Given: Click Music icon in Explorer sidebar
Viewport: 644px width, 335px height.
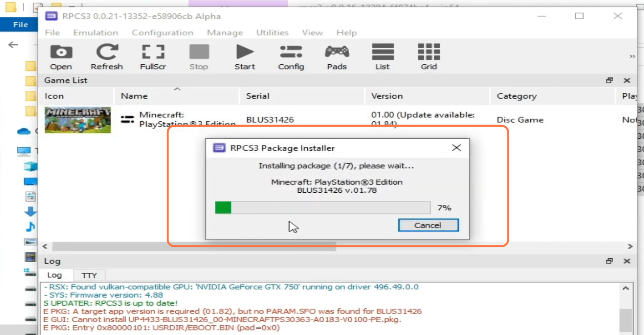Looking at the screenshot, I should tap(30, 227).
